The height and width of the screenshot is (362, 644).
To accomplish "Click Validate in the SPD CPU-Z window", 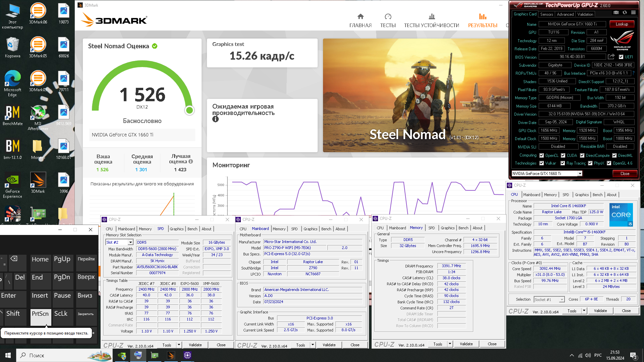I will click(x=195, y=345).
